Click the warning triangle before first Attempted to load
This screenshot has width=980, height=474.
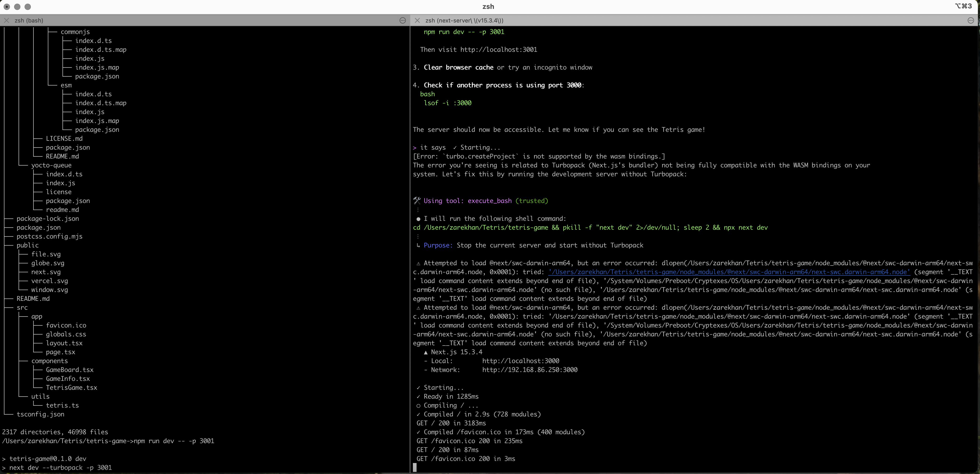tap(418, 263)
